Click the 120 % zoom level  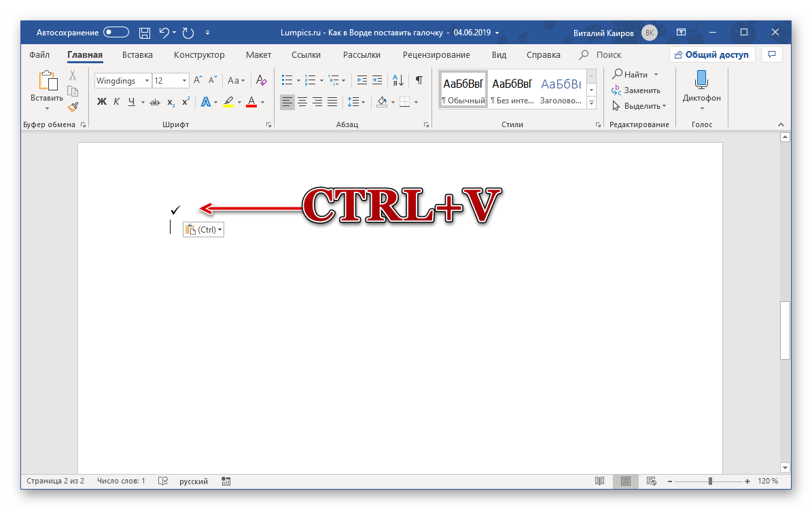tap(768, 481)
